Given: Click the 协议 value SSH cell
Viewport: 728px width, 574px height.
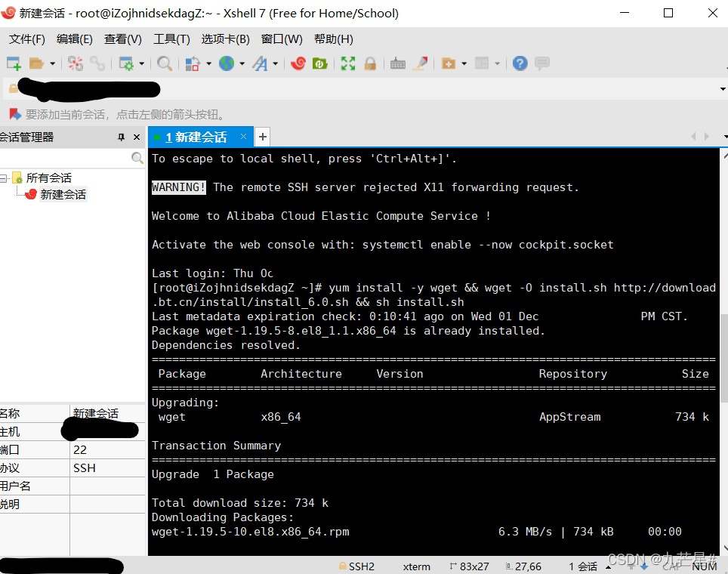Looking at the screenshot, I should coord(107,468).
